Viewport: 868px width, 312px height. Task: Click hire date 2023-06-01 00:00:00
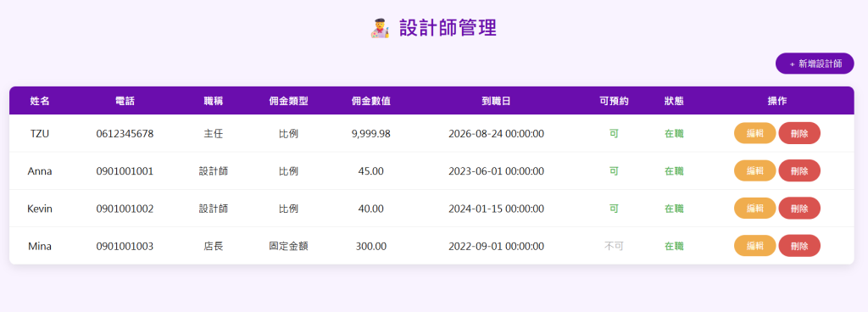496,171
